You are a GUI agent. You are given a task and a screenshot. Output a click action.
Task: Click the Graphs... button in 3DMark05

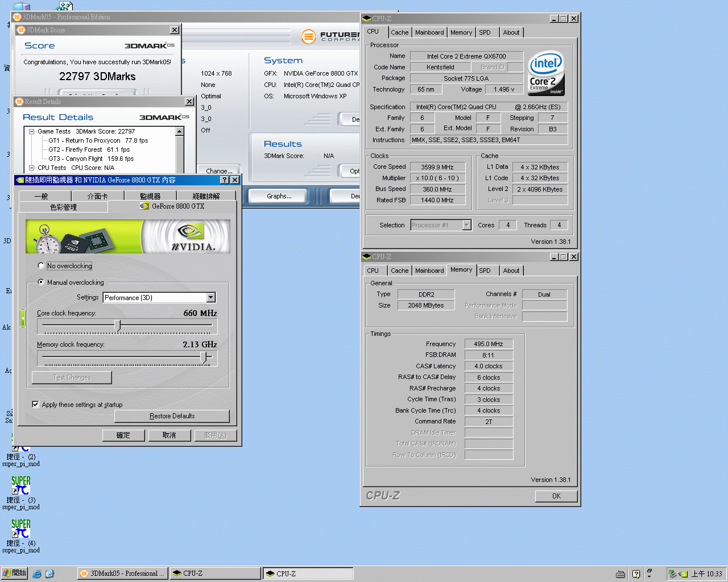tap(279, 196)
